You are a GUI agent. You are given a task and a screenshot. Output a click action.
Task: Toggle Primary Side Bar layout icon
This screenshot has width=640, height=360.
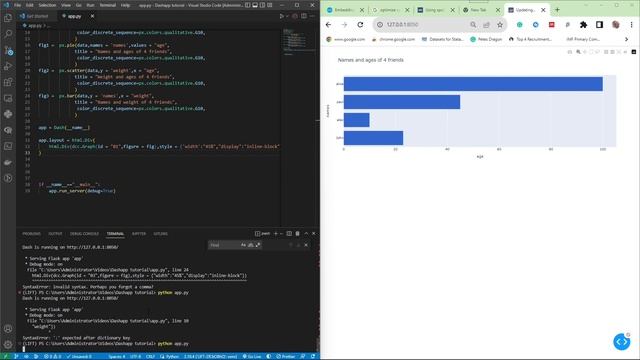[248, 5]
